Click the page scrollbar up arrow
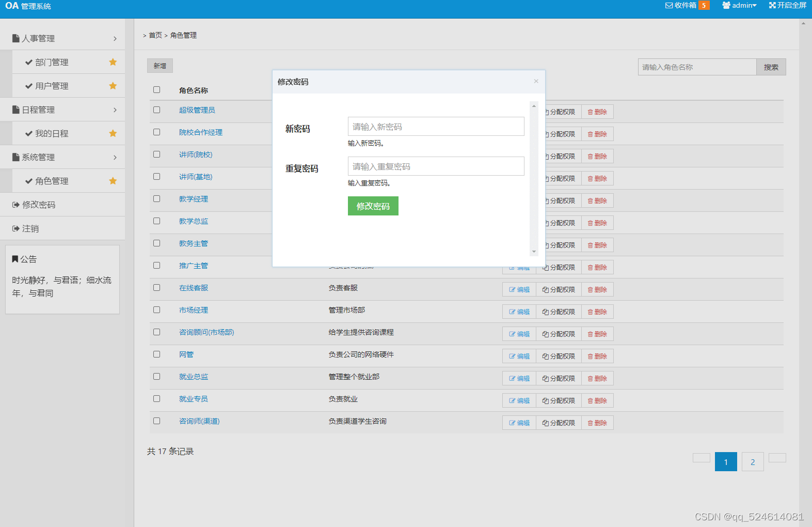The height and width of the screenshot is (527, 812). coord(803,23)
